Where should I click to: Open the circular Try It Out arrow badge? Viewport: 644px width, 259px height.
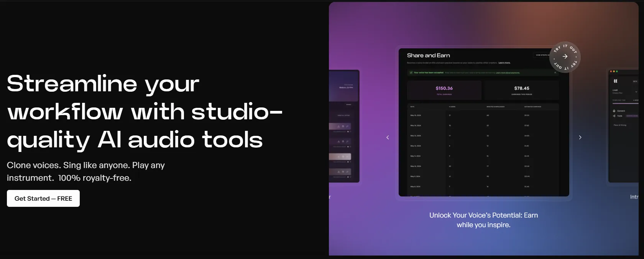(x=565, y=57)
